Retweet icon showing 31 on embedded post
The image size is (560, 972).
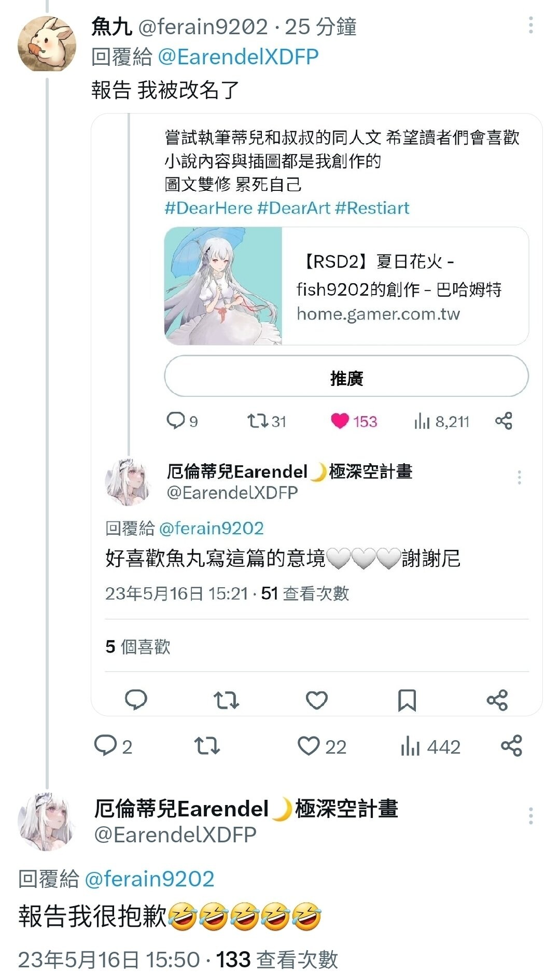tap(267, 421)
